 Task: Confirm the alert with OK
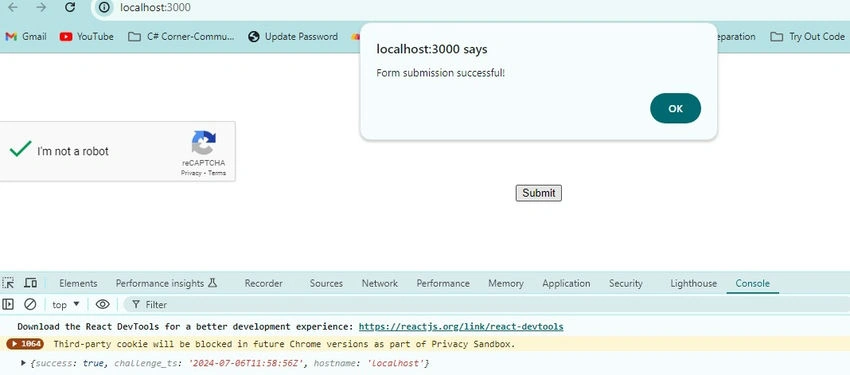pyautogui.click(x=675, y=108)
